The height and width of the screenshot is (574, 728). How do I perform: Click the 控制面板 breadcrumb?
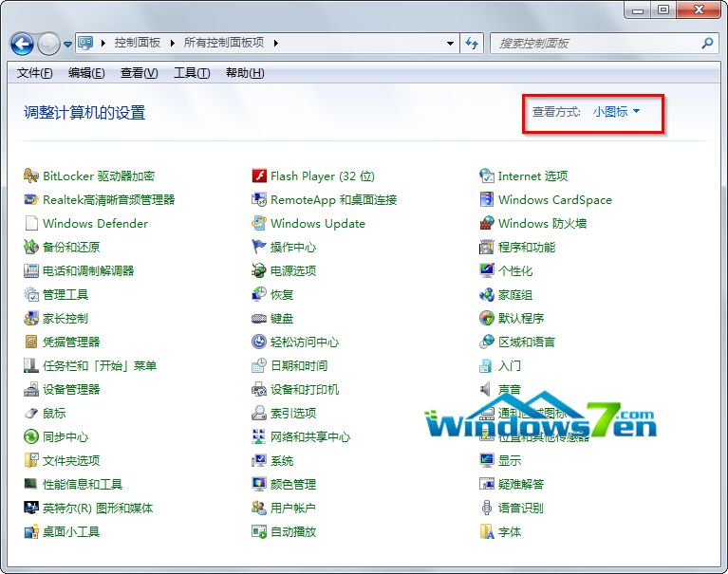[x=138, y=43]
